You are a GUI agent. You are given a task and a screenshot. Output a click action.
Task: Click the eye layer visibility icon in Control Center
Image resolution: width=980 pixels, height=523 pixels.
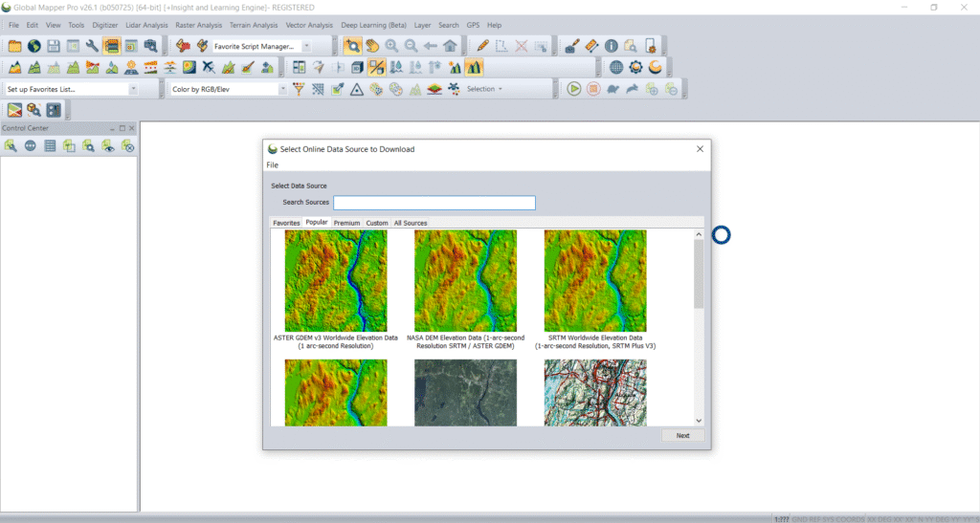[x=108, y=146]
